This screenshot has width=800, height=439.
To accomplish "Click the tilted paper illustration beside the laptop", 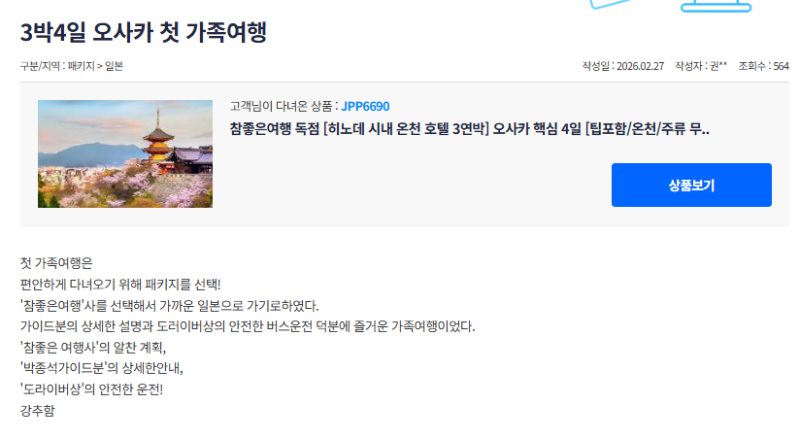I will 610,4.
